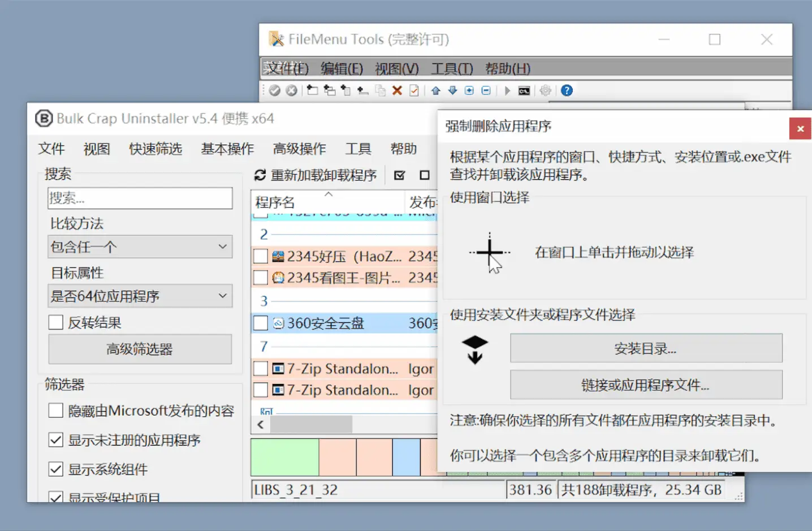Click the FileMenu Tools title bar app icon
The width and height of the screenshot is (812, 531).
click(x=276, y=39)
